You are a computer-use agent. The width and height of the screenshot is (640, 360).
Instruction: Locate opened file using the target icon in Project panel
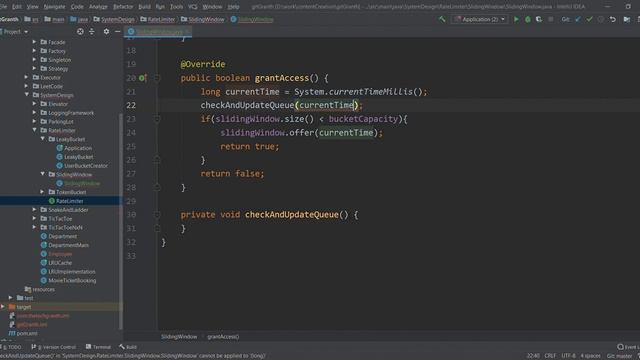(80, 31)
